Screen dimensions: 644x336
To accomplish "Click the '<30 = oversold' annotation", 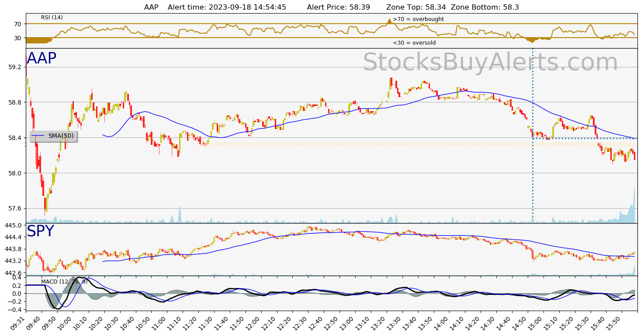I will tap(414, 43).
